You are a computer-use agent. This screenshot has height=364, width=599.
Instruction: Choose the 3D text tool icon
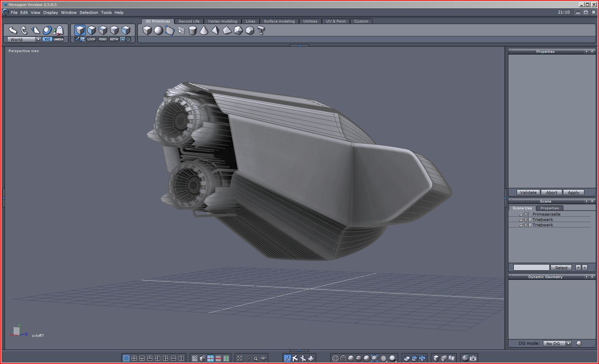[x=261, y=31]
